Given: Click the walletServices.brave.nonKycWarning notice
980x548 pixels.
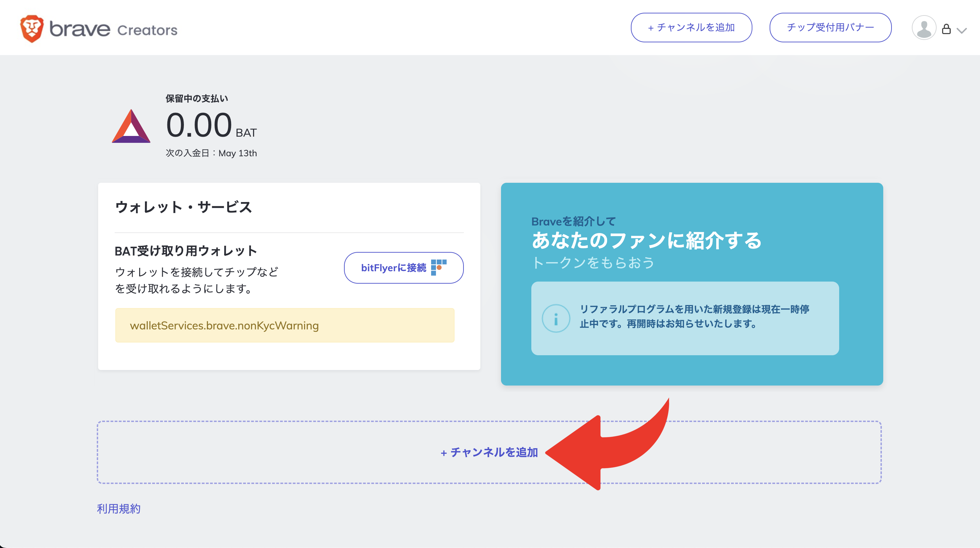Looking at the screenshot, I should click(284, 325).
